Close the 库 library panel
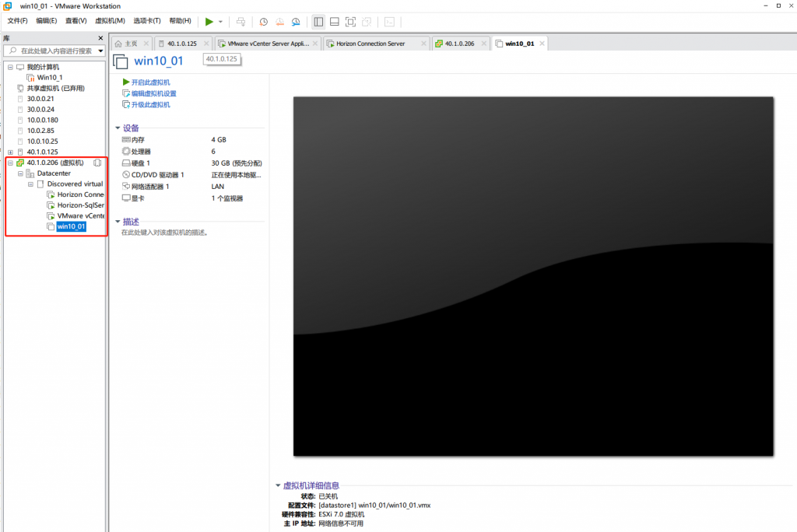Viewport: 797px width, 532px height. pos(100,38)
